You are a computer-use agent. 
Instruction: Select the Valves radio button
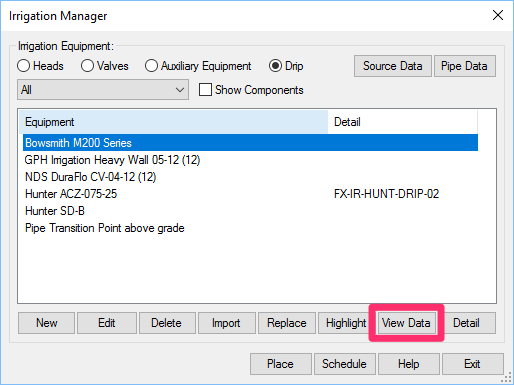87,66
